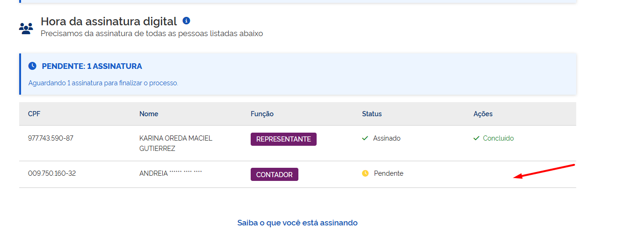Image resolution: width=644 pixels, height=232 pixels.
Task: Click the CPF column header
Action: click(x=34, y=114)
